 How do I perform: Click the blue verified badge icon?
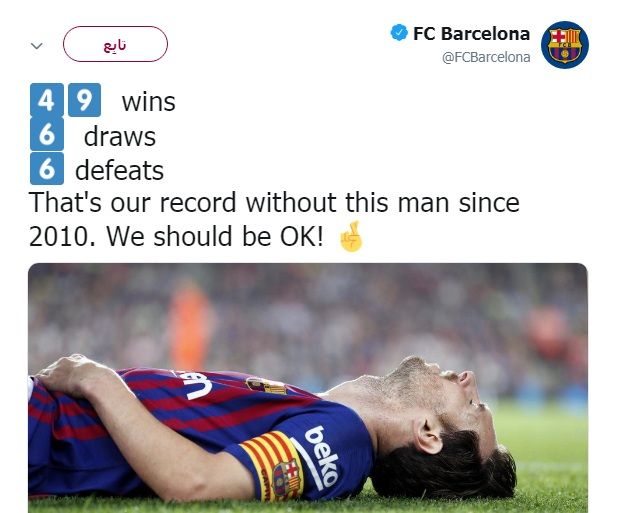pyautogui.click(x=399, y=33)
